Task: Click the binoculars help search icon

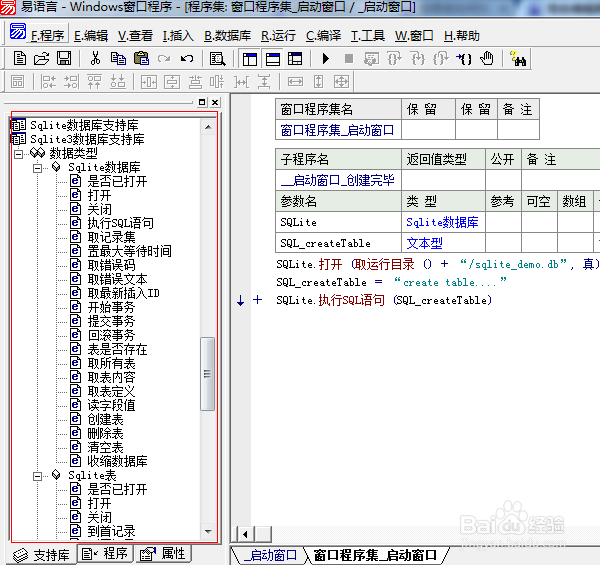Action: pyautogui.click(x=518, y=59)
